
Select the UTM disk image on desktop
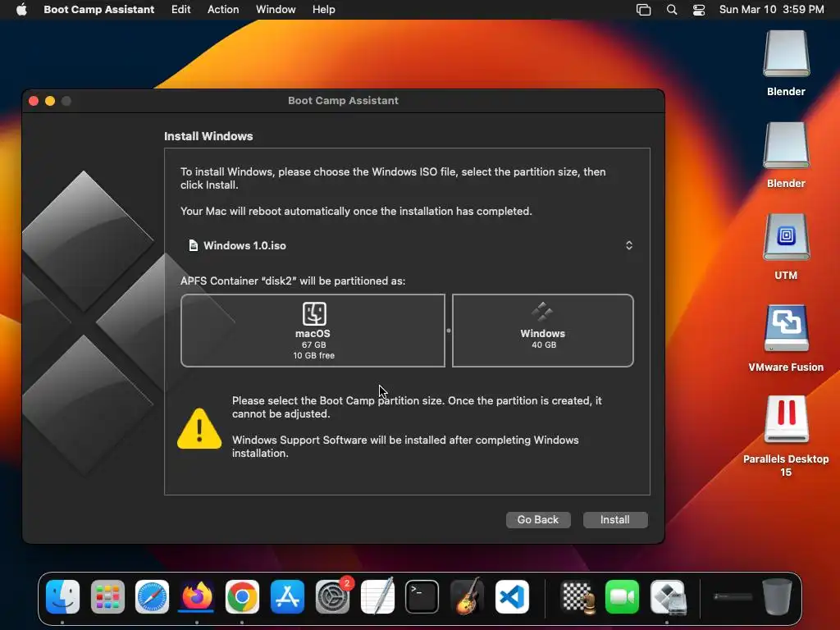[786, 237]
